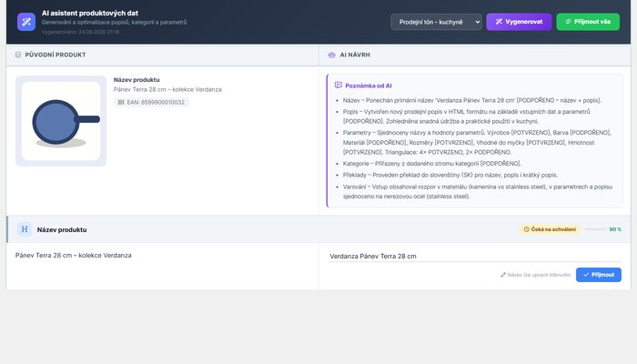Click the 'Parametry' note line
The image size is (637, 364).
477,143
